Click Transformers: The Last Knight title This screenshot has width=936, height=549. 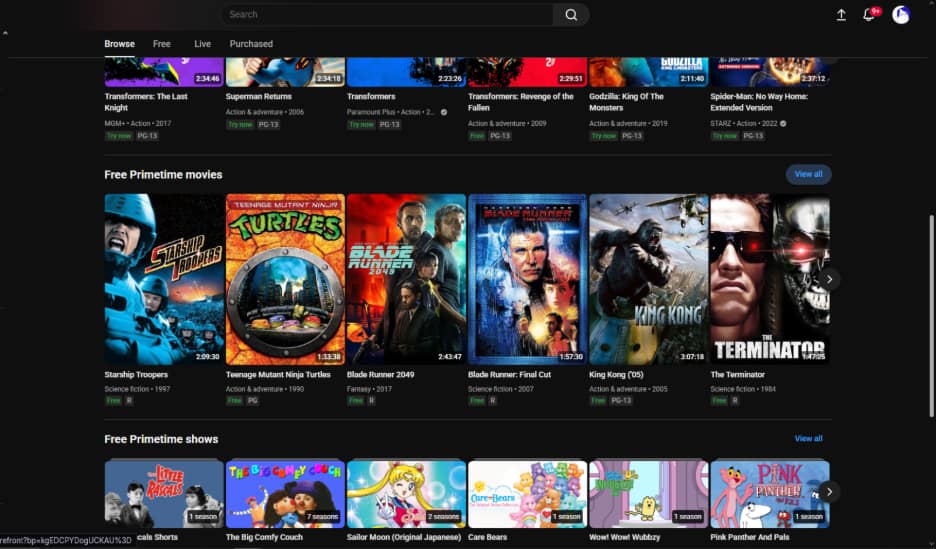[x=146, y=102]
